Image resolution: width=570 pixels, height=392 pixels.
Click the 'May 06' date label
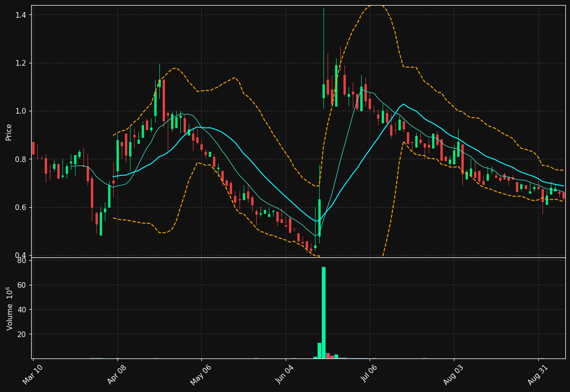(x=201, y=375)
